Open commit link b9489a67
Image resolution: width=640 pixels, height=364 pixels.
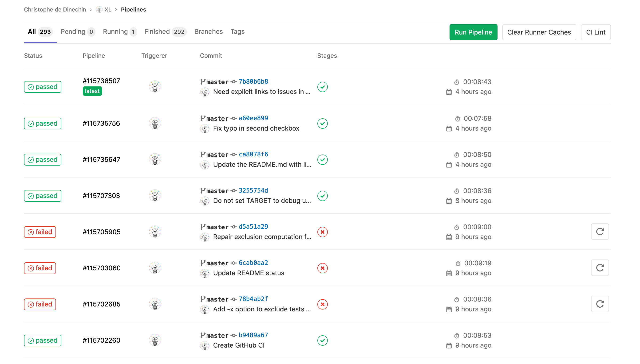253,335
